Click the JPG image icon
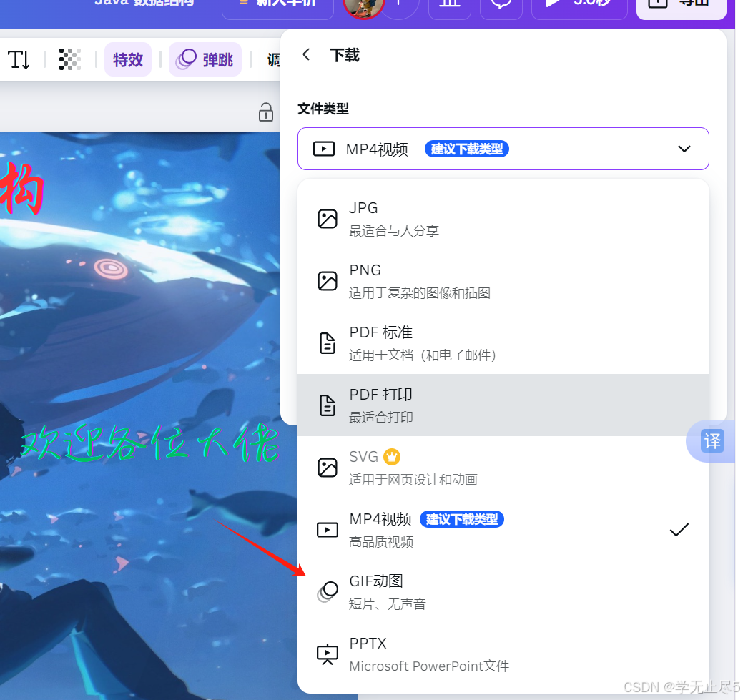 pyautogui.click(x=328, y=219)
